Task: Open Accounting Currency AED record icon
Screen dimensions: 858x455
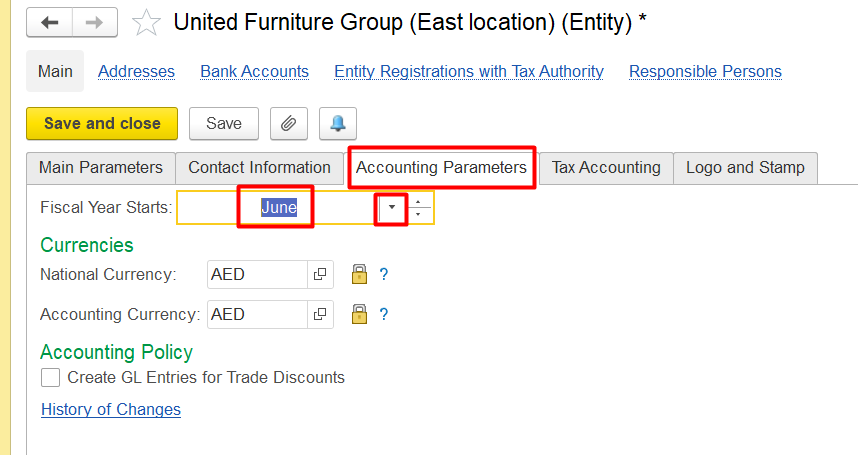Action: [x=320, y=314]
